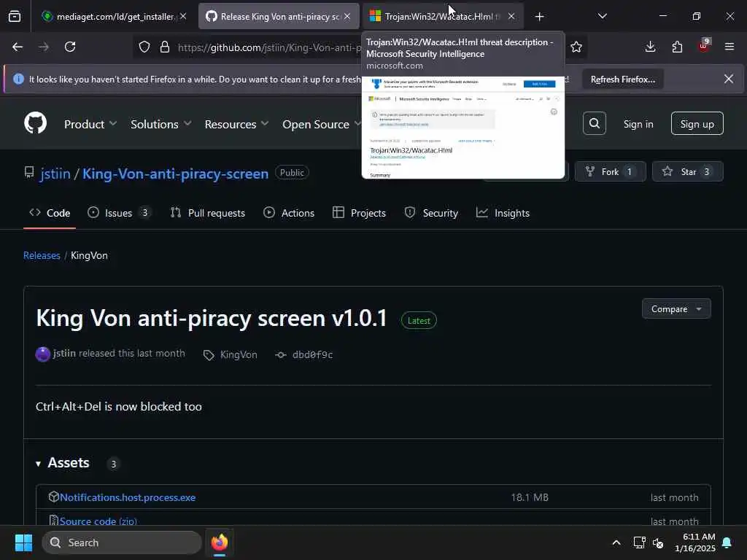Close the Trojan:Win32/Wacatac tab
Viewport: 747px width, 560px height.
(x=511, y=16)
